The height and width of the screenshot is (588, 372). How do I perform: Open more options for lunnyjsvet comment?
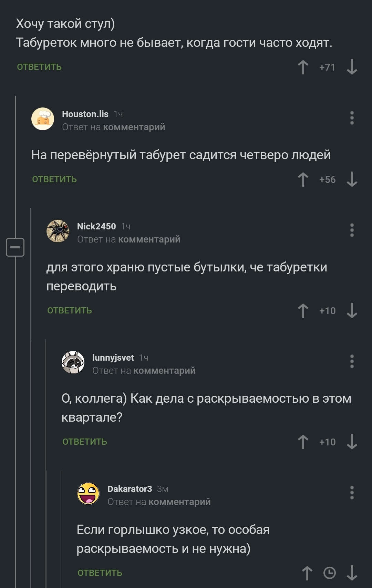tap(352, 361)
